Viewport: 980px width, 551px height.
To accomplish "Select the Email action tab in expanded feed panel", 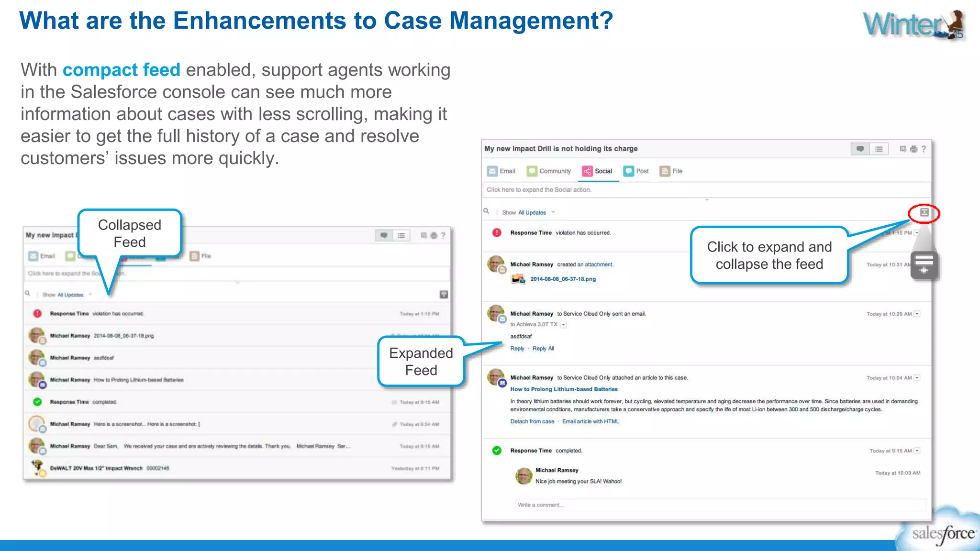I will (501, 171).
